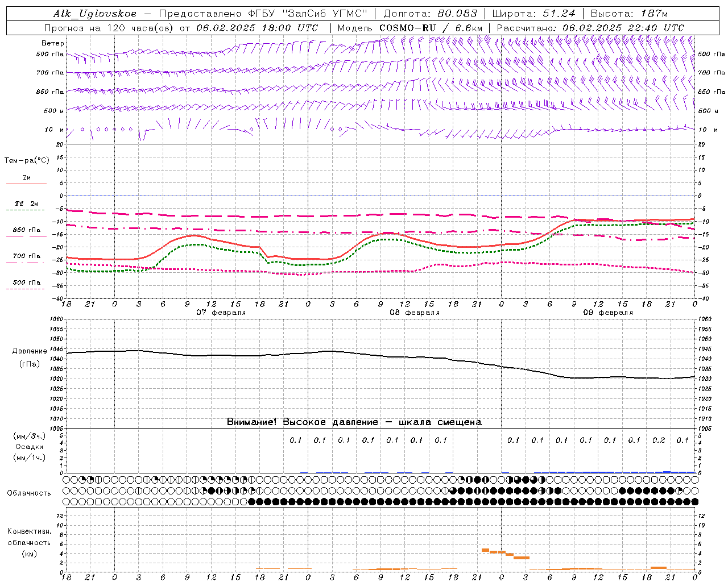Click the model name COSMO-RU / 6.6км

click(430, 28)
